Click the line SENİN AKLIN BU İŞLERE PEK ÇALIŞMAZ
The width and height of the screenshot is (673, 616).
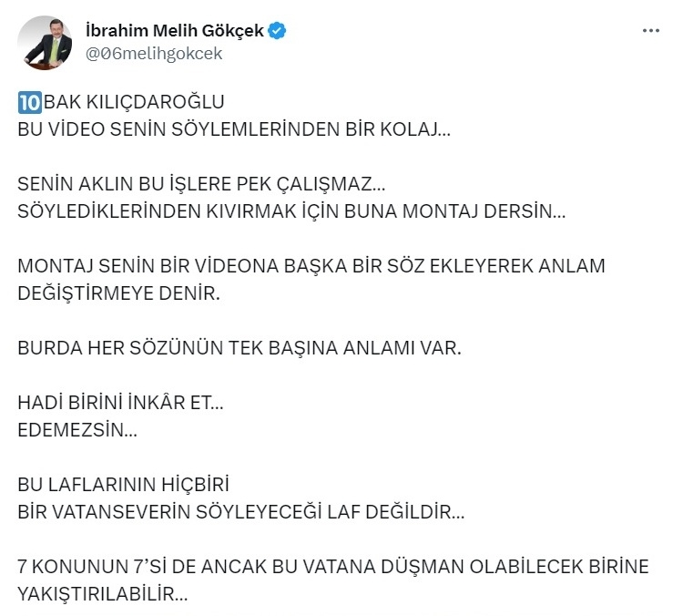202,184
